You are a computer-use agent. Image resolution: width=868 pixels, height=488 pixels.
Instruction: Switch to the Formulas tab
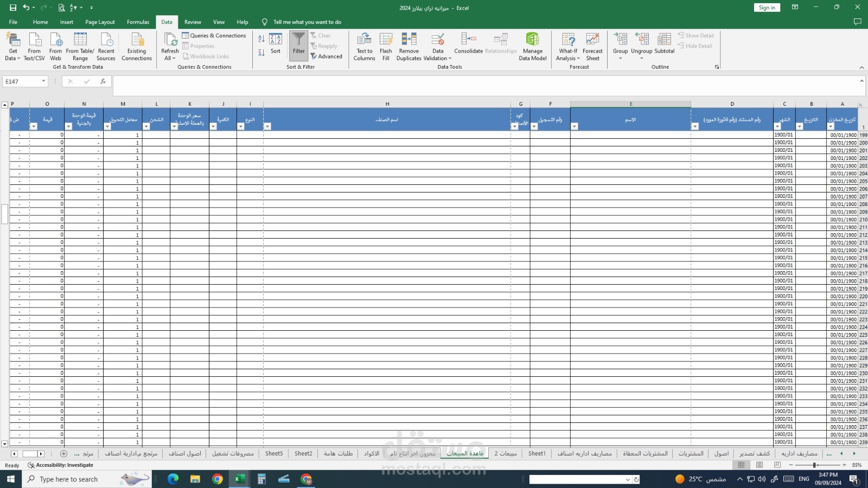(138, 22)
